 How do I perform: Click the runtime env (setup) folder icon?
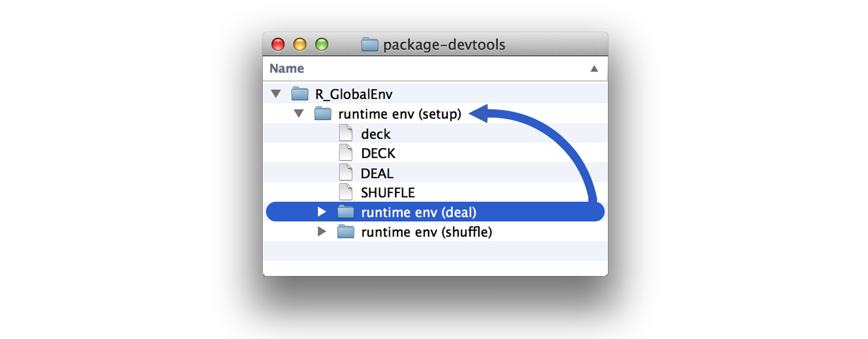(x=323, y=114)
